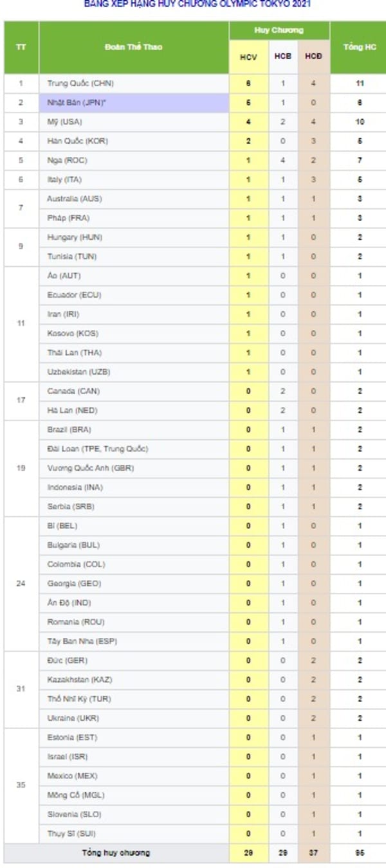
Task: Click the Đoàn Thể Thao header cell
Action: (133, 47)
